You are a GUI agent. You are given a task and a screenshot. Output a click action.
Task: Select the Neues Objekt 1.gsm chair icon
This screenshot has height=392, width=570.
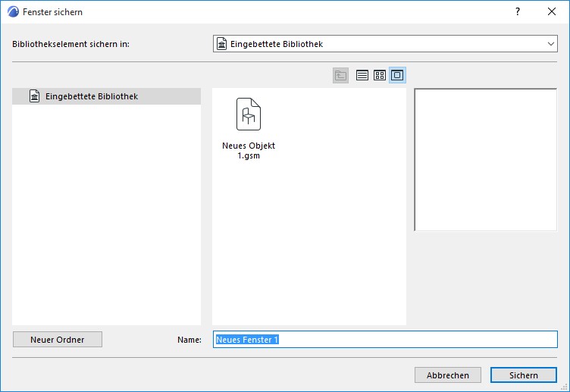click(249, 114)
